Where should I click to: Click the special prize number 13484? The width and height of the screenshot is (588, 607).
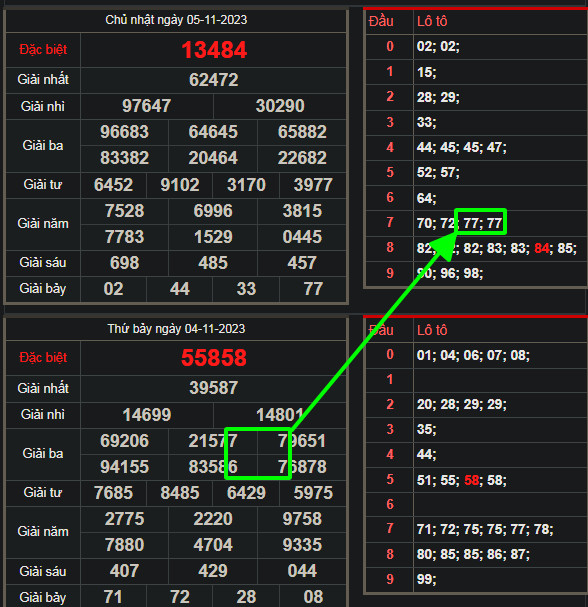pos(214,50)
